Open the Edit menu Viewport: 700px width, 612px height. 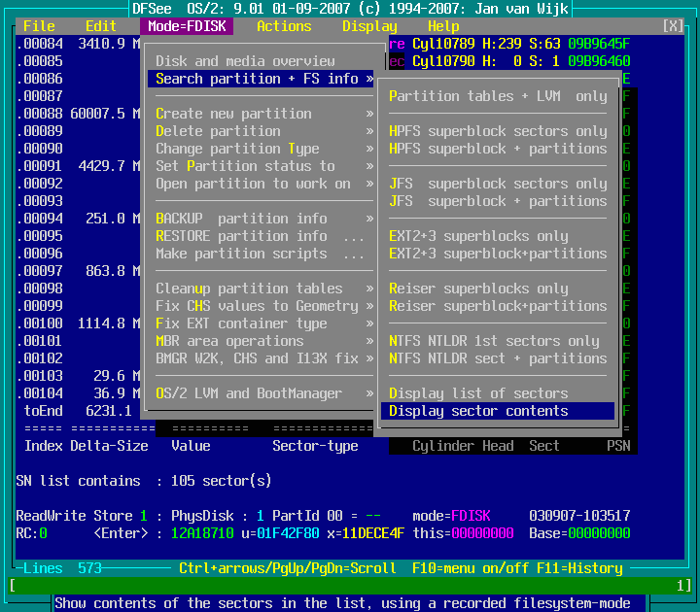101,26
